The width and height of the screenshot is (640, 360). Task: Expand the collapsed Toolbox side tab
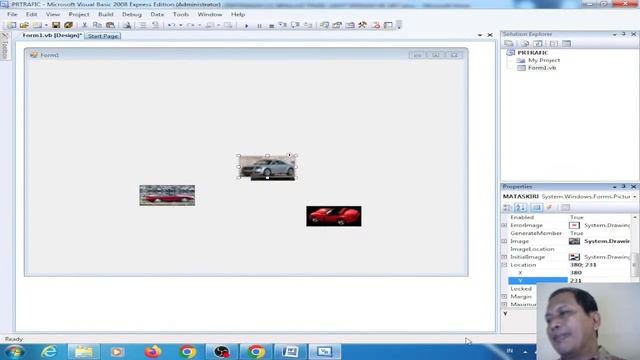point(4,46)
